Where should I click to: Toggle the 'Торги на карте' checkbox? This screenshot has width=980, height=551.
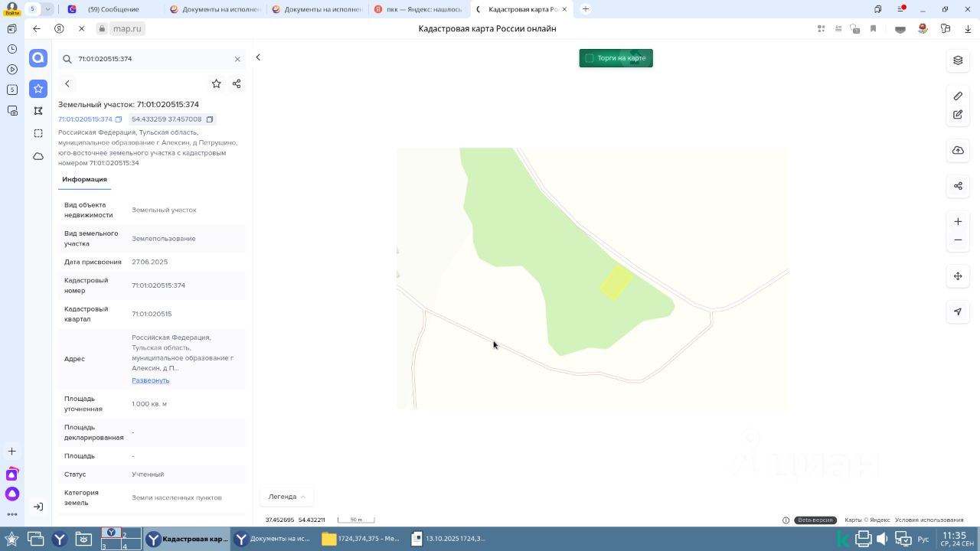590,58
